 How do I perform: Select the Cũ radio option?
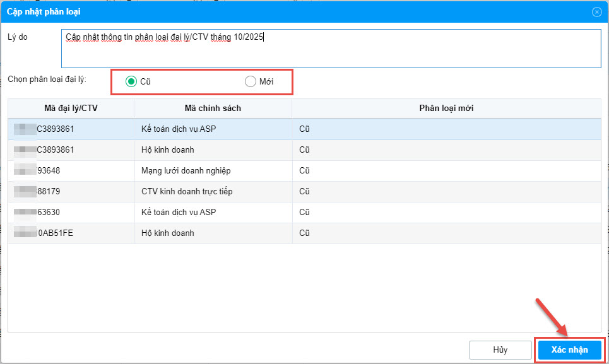click(131, 81)
